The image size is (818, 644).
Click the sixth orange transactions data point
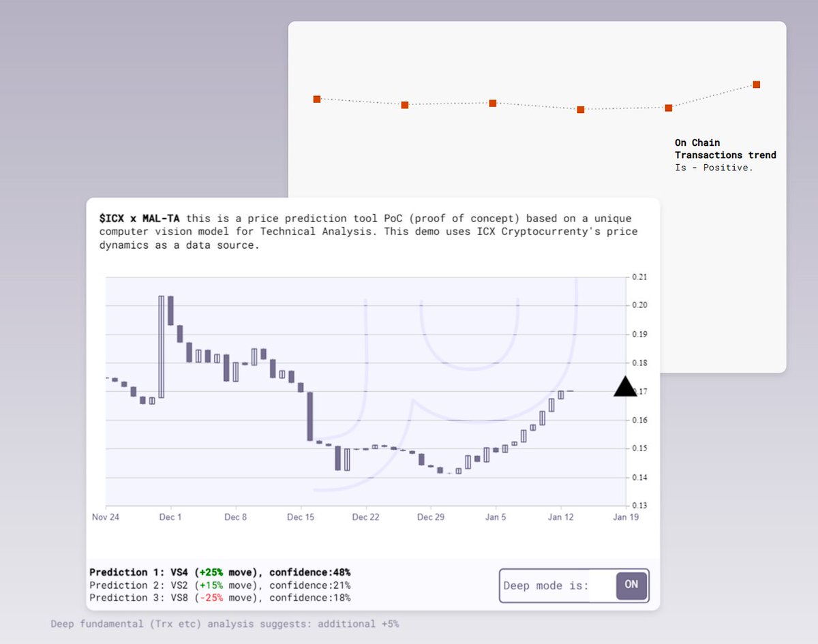click(757, 85)
